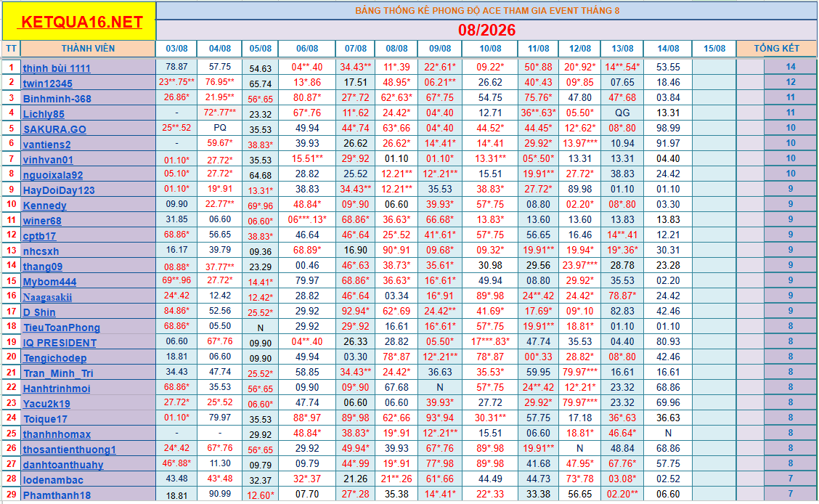Click cell 06***.13* in winer68 row

point(307,219)
